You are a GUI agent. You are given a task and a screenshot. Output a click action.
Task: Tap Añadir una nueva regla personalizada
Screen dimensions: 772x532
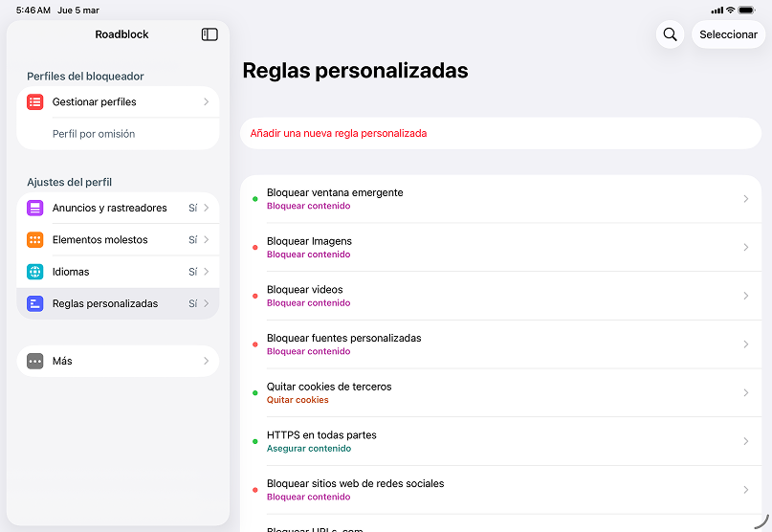pyautogui.click(x=339, y=133)
